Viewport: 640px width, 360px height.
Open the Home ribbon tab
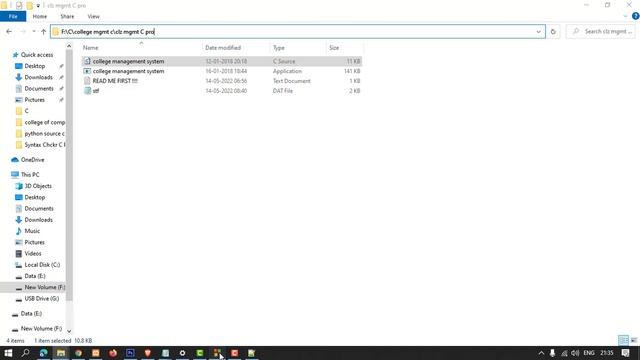pos(40,16)
